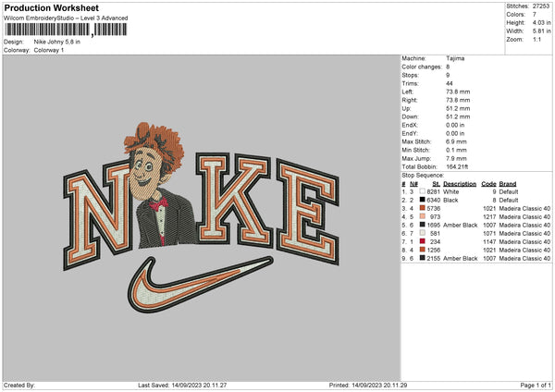
Task: Click the "Created By:" footer label
Action: (19, 385)
